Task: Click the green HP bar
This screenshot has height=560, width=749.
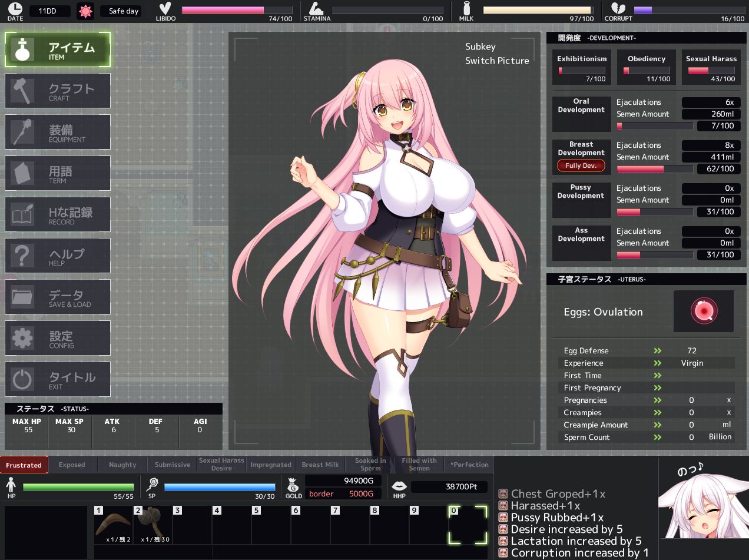Action: click(78, 487)
